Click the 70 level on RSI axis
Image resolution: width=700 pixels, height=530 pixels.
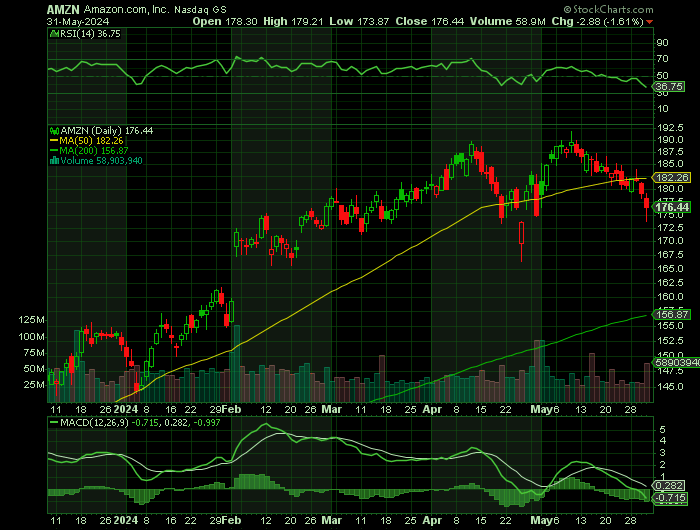point(662,59)
